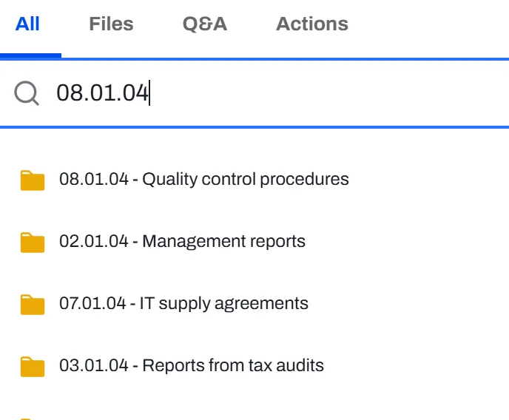Image resolution: width=509 pixels, height=420 pixels.
Task: Select the folder icon next to Management reports
Action: coord(33,243)
